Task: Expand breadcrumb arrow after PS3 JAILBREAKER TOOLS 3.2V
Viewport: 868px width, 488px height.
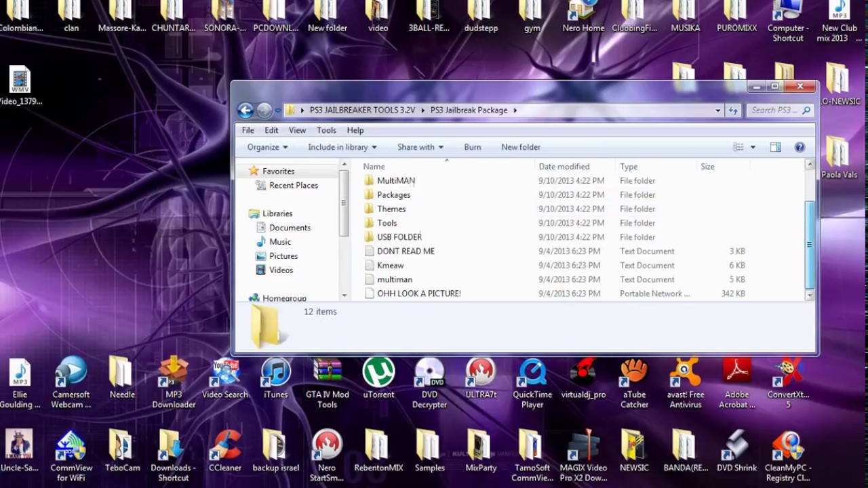Action: (422, 110)
